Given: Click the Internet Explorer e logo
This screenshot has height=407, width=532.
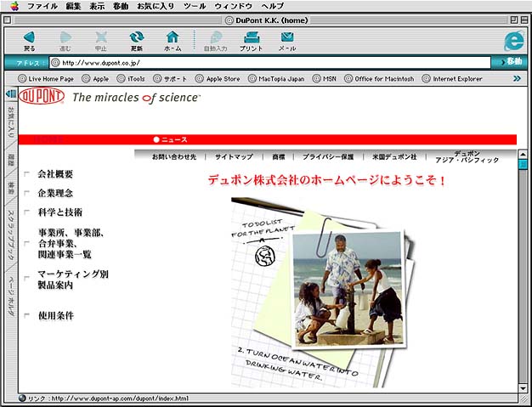Looking at the screenshot, I should click(x=513, y=41).
